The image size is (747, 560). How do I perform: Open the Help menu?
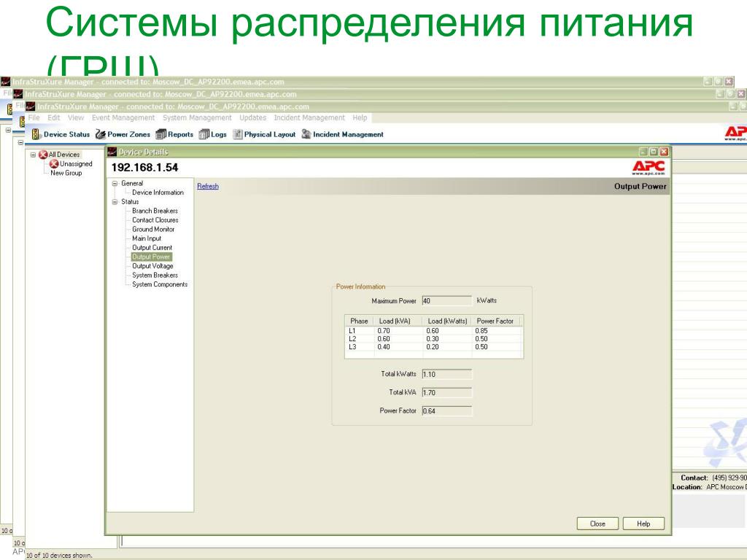click(x=360, y=117)
